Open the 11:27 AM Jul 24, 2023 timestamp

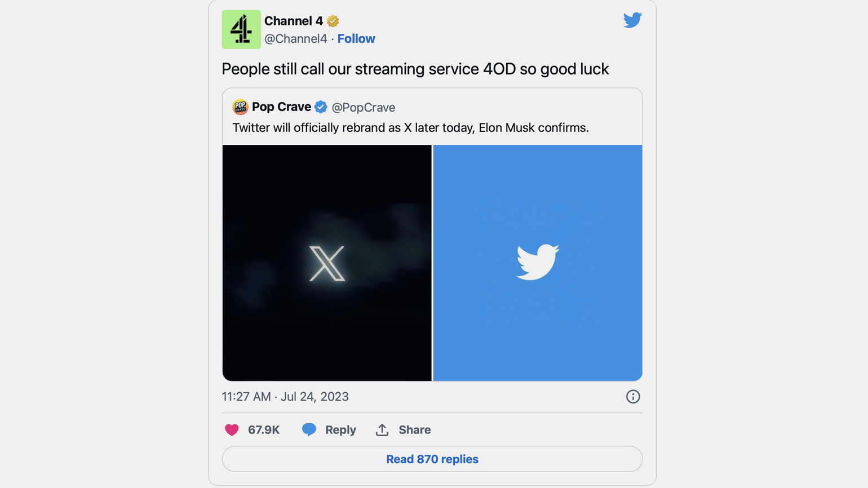(x=285, y=397)
